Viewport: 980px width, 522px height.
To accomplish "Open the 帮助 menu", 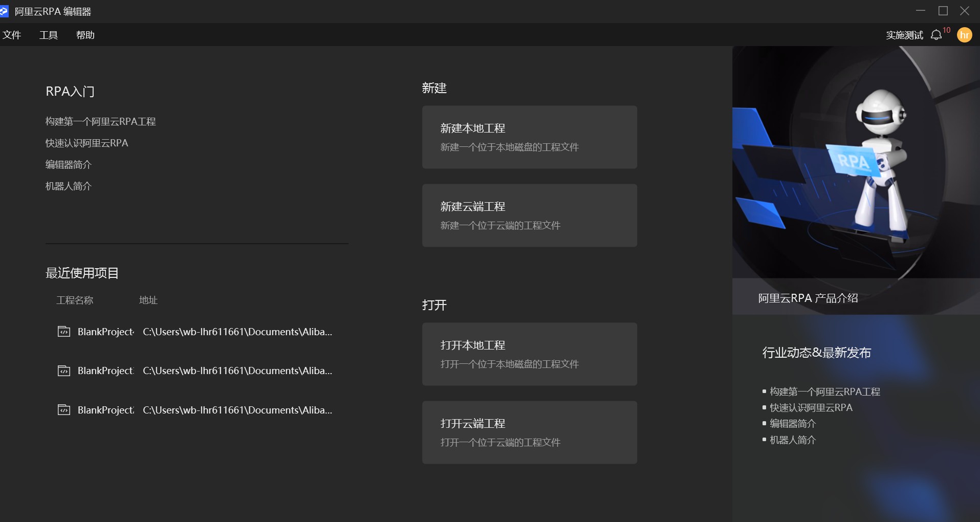I will click(85, 35).
